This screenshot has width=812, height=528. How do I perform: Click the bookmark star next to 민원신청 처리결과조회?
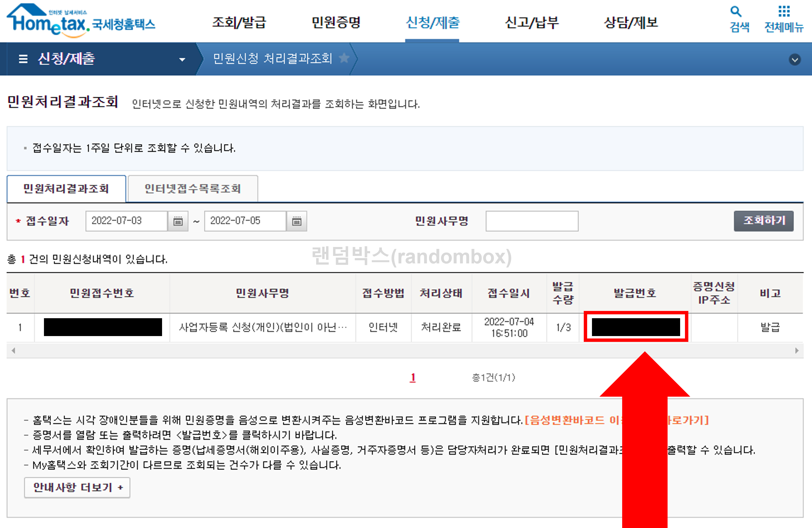point(345,58)
